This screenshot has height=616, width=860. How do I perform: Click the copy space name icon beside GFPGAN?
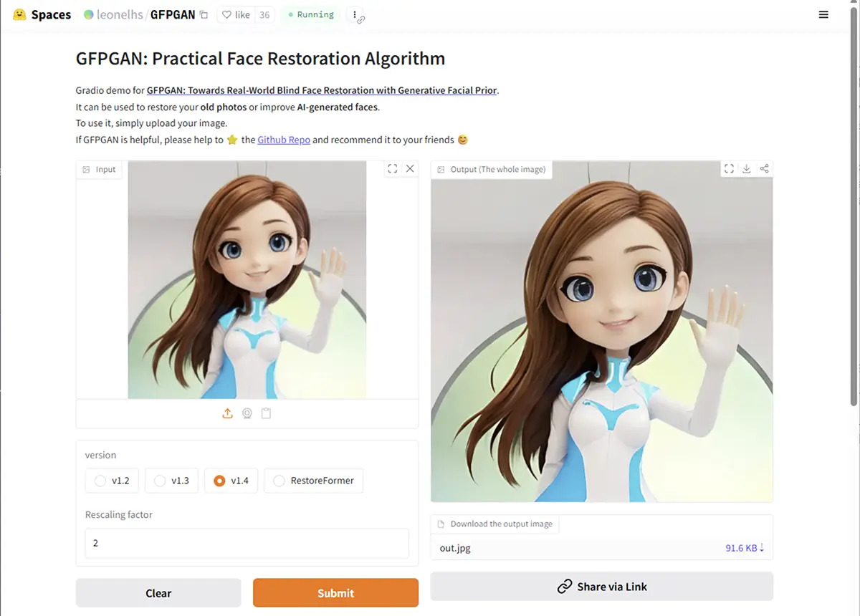pos(204,14)
